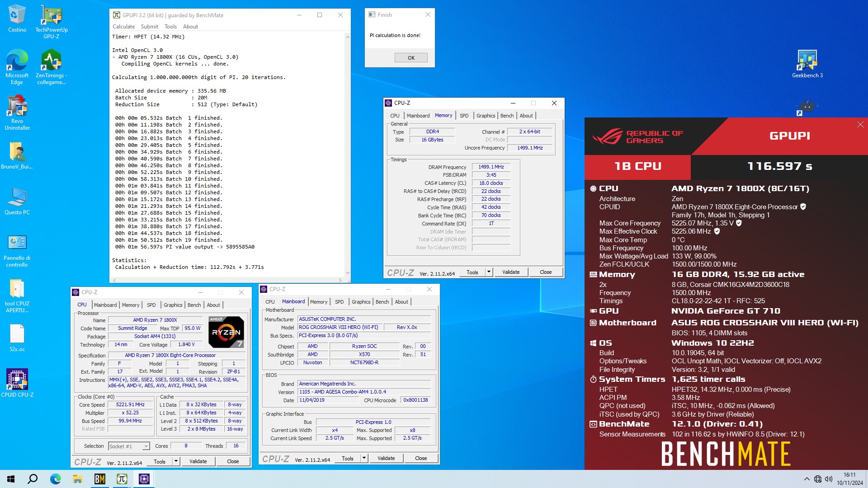Screen dimensions: 868x488
Task: Open Tools menu in GPUPI
Action: click(x=170, y=27)
